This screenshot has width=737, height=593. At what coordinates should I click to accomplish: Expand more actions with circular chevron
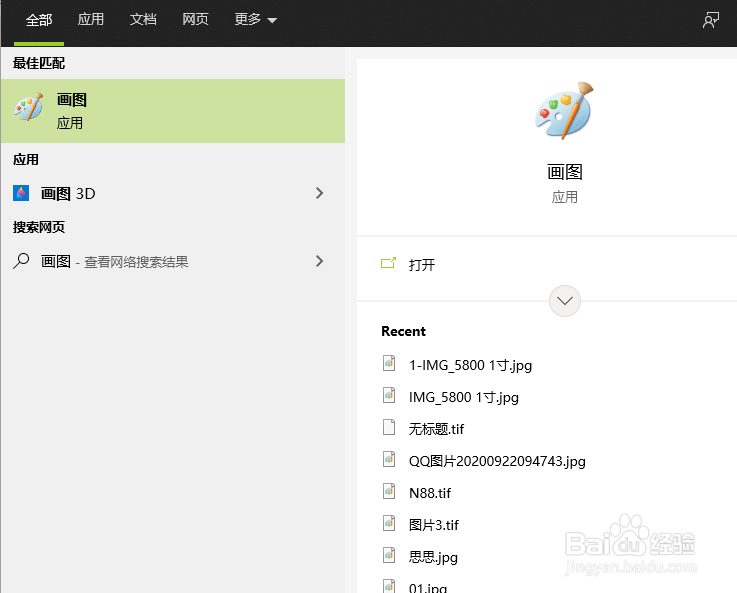pos(565,301)
